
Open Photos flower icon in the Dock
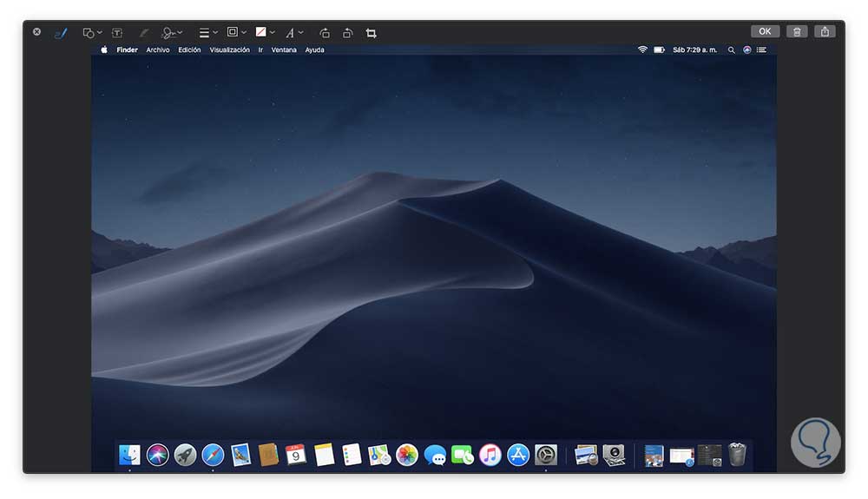coord(407,456)
